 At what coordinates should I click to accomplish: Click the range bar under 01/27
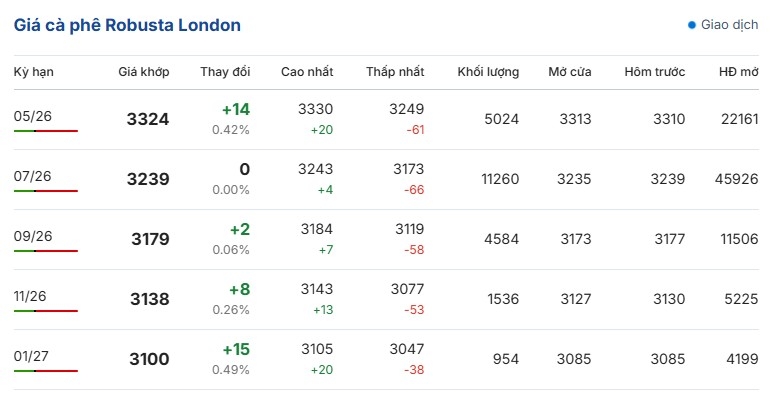tap(46, 371)
